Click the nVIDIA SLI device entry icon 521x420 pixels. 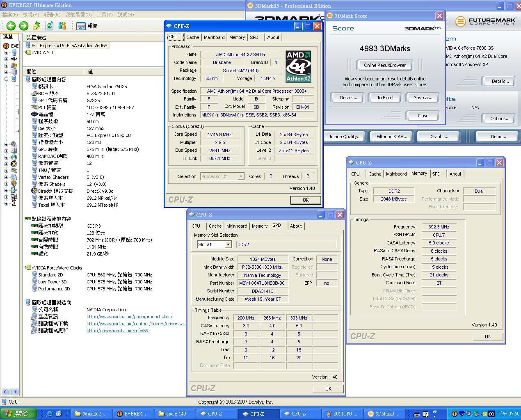point(28,52)
